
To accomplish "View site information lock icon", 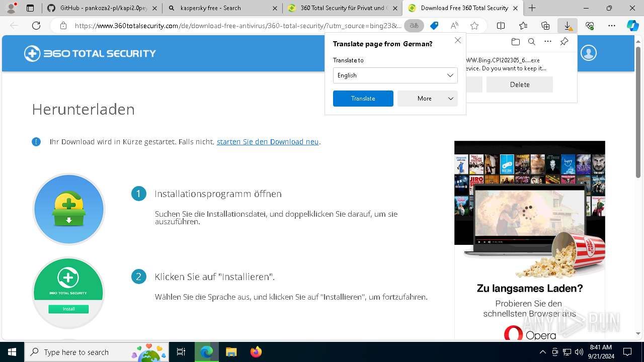I will pyautogui.click(x=63, y=26).
